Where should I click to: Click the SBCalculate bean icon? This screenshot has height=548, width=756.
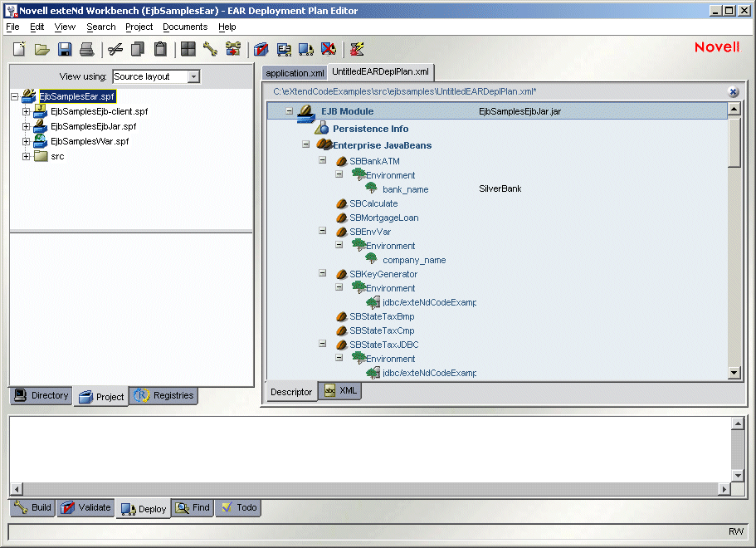pyautogui.click(x=342, y=203)
